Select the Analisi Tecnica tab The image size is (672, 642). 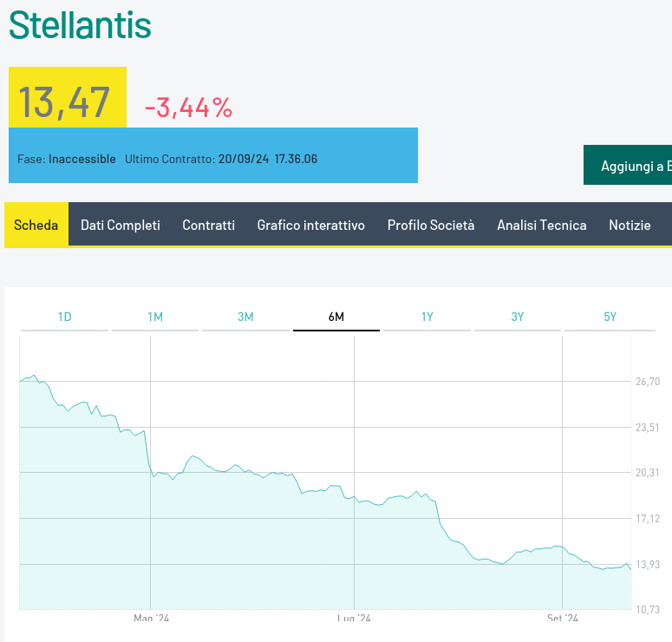pyautogui.click(x=542, y=225)
